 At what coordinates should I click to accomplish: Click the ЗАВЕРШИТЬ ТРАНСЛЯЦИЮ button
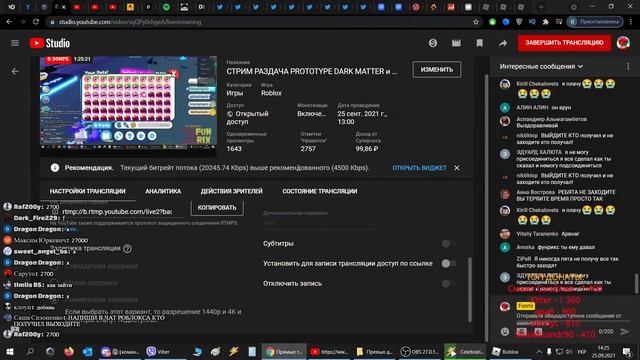pos(564,43)
